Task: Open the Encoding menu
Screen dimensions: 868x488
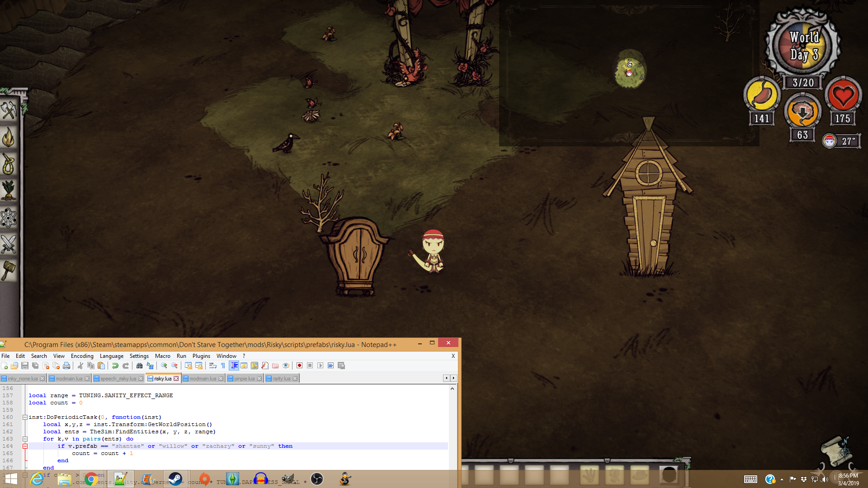Action: pyautogui.click(x=82, y=356)
